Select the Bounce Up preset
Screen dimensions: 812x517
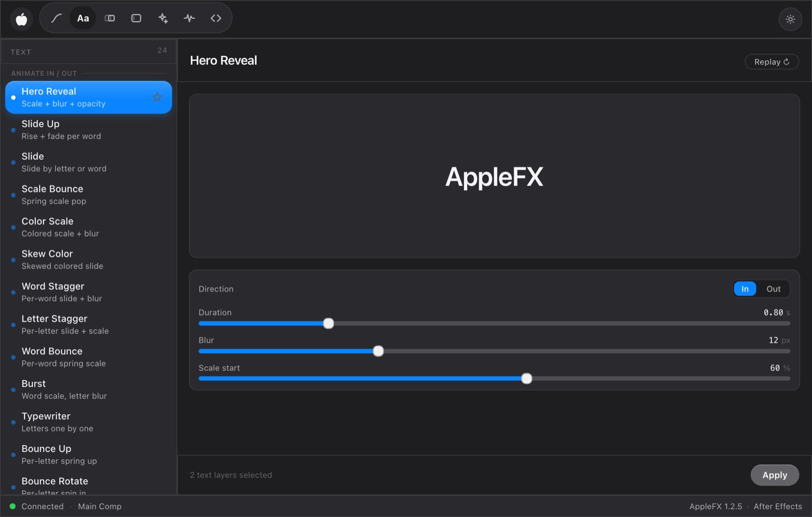[88, 455]
